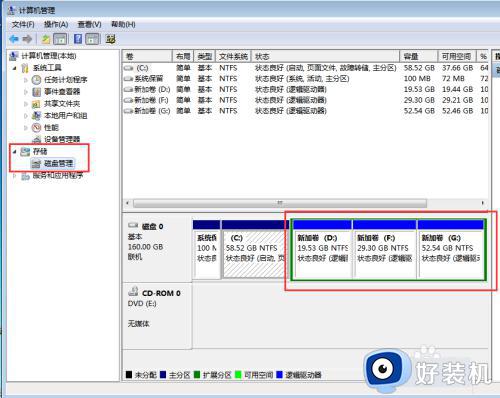The width and height of the screenshot is (500, 398).
Task: Select 性能 tree item
Action: click(x=51, y=127)
